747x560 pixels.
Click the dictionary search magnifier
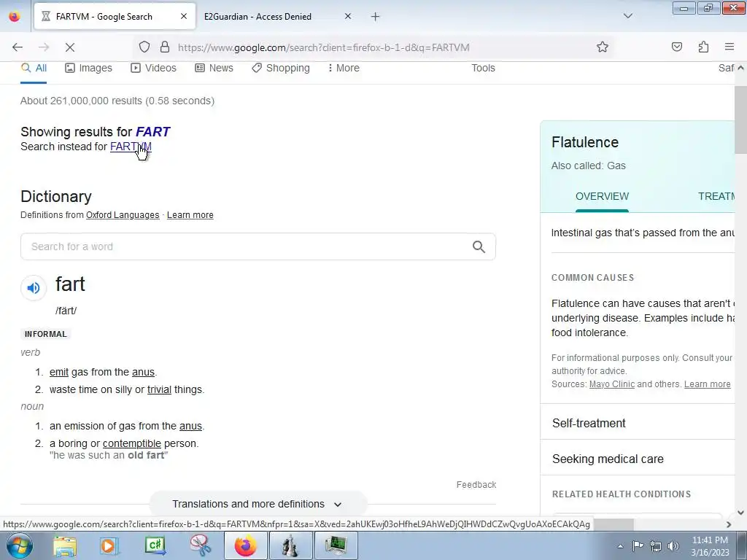(x=479, y=246)
